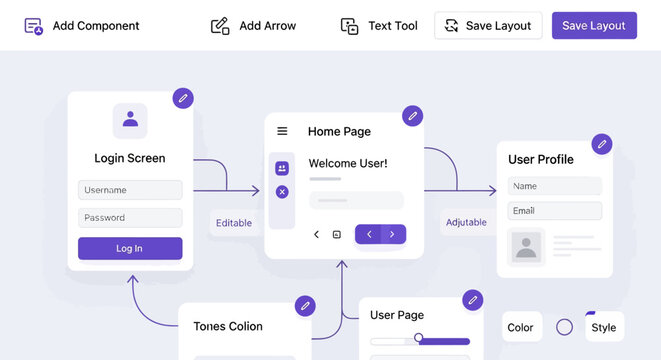Activate the Text Tool icon

point(349,26)
